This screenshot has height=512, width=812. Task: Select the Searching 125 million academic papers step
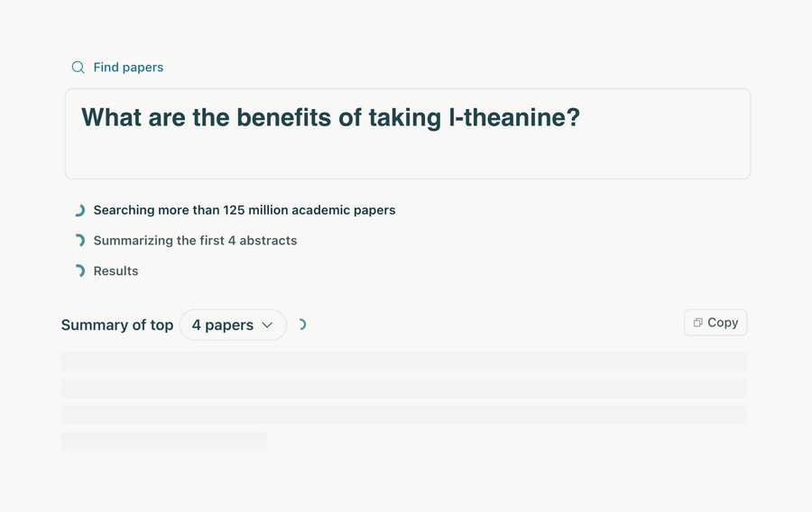pyautogui.click(x=245, y=210)
